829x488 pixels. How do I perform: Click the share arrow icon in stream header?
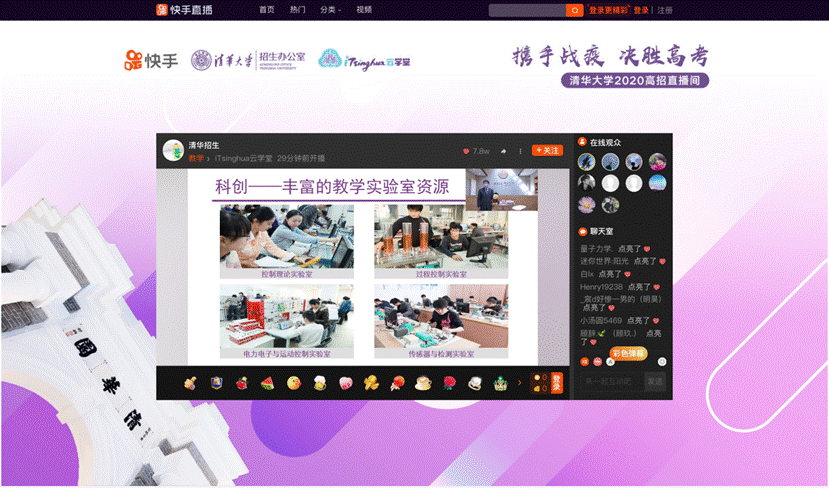[x=503, y=151]
